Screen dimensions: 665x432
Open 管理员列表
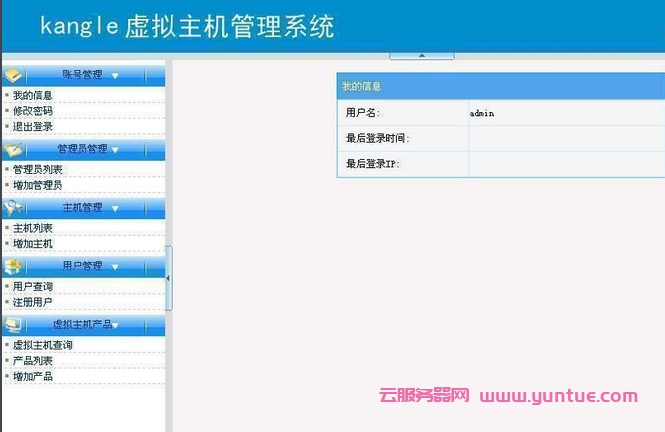[37, 170]
